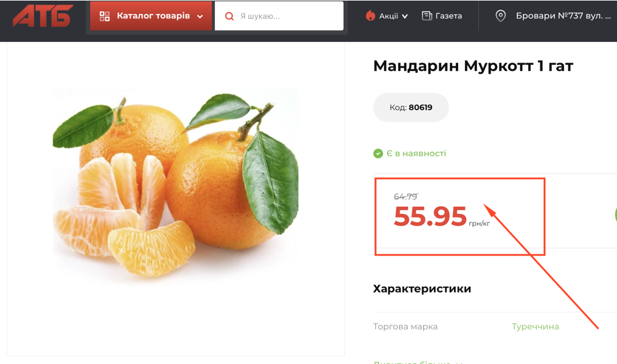This screenshot has width=617, height=364.
Task: Focus the Я шукаю search field
Action: tap(279, 16)
